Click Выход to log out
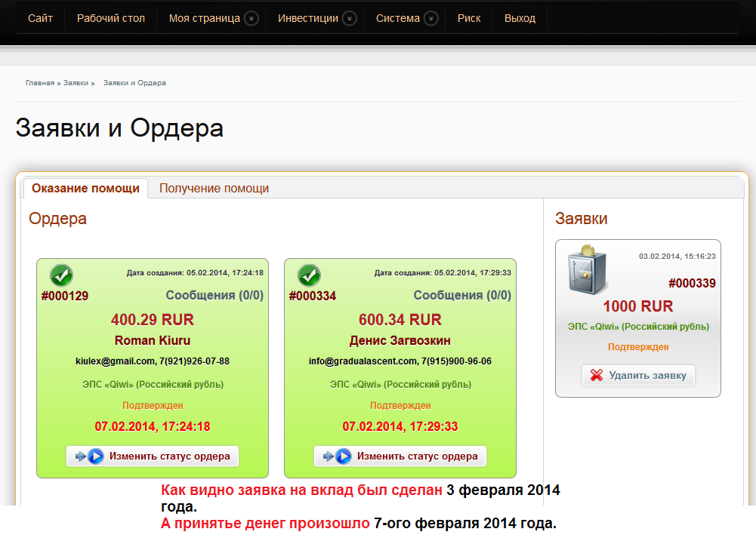Image resolution: width=756 pixels, height=538 pixels. click(x=520, y=18)
